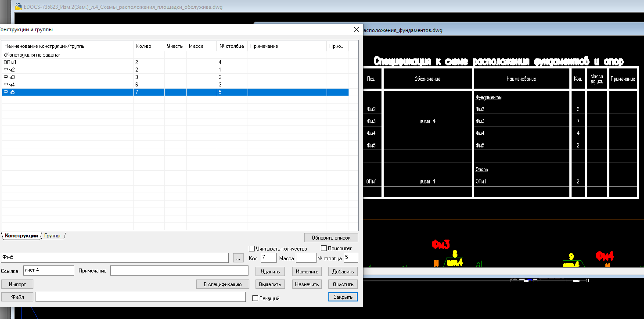Viewport: 644px width, 319px height.
Task: Check the Текущий checkbox
Action: click(255, 298)
